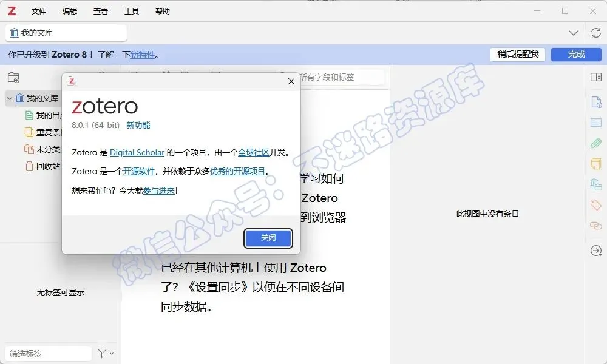607x364 pixels.
Task: Open the tag selector filter dropdown
Action: coord(105,353)
